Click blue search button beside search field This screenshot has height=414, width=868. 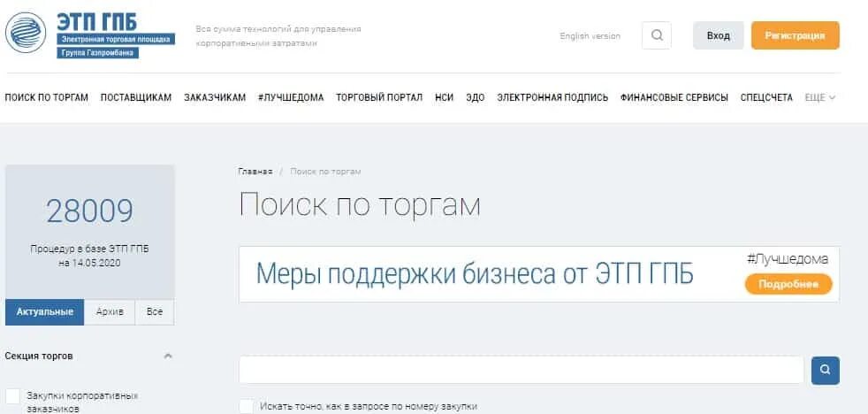point(826,371)
